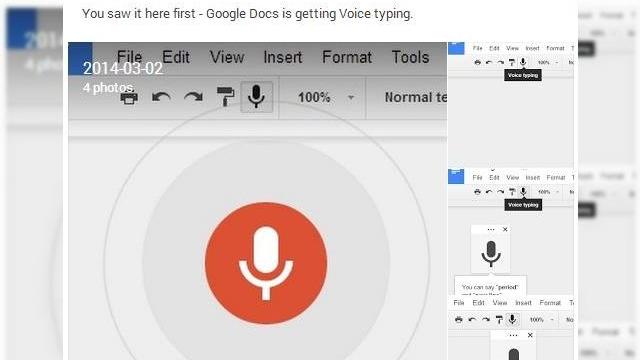Open the Normal text style dropdown

pos(416,98)
